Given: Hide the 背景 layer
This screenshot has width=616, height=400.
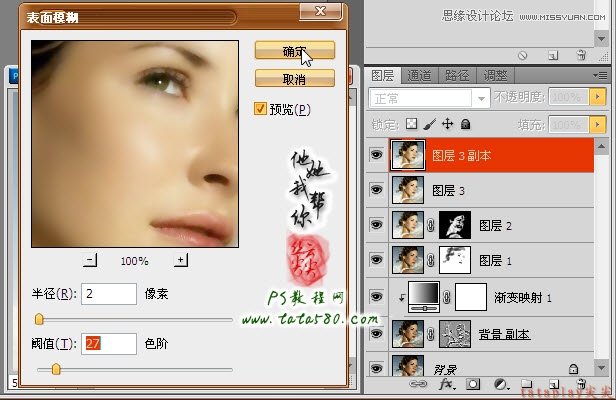Looking at the screenshot, I should [376, 368].
